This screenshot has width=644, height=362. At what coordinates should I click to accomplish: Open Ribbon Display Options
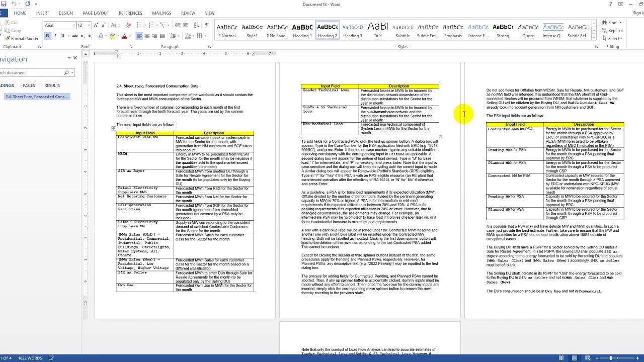point(621,4)
